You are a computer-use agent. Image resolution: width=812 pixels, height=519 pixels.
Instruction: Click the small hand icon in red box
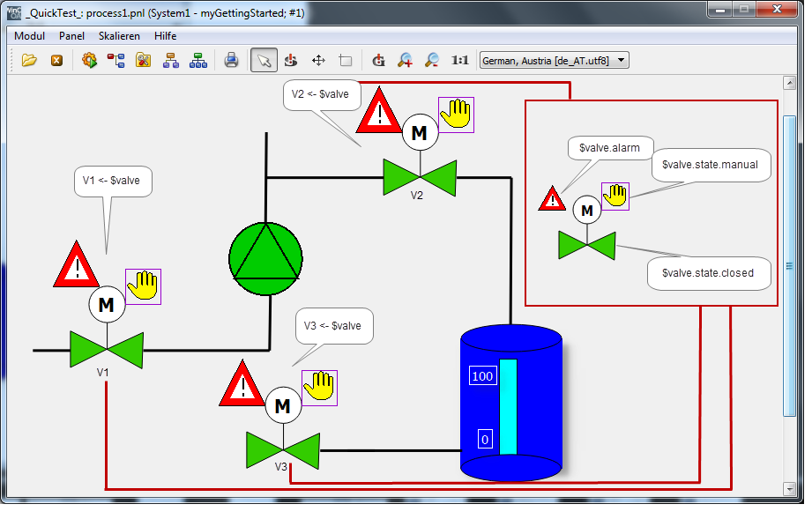pyautogui.click(x=615, y=196)
